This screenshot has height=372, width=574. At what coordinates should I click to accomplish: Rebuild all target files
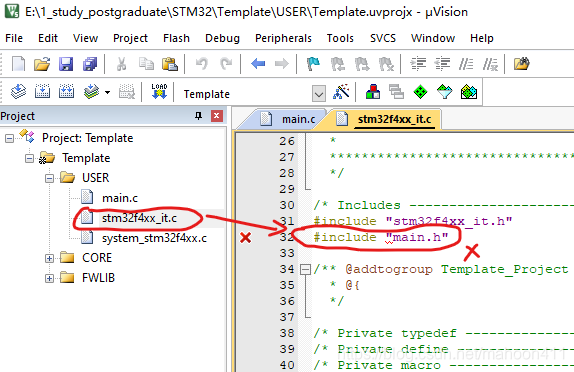tap(66, 92)
